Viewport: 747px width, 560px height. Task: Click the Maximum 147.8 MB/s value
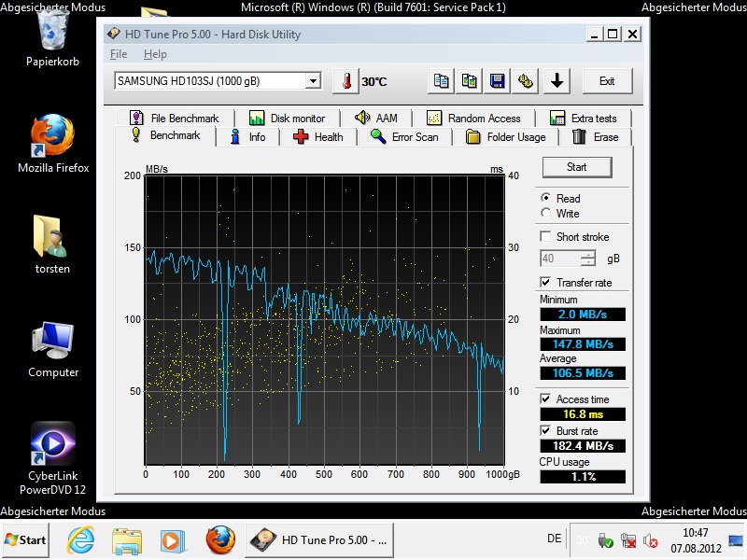583,343
